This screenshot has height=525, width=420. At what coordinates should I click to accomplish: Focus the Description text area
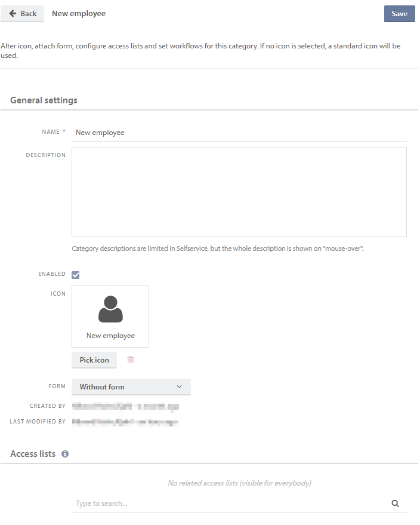pyautogui.click(x=239, y=192)
